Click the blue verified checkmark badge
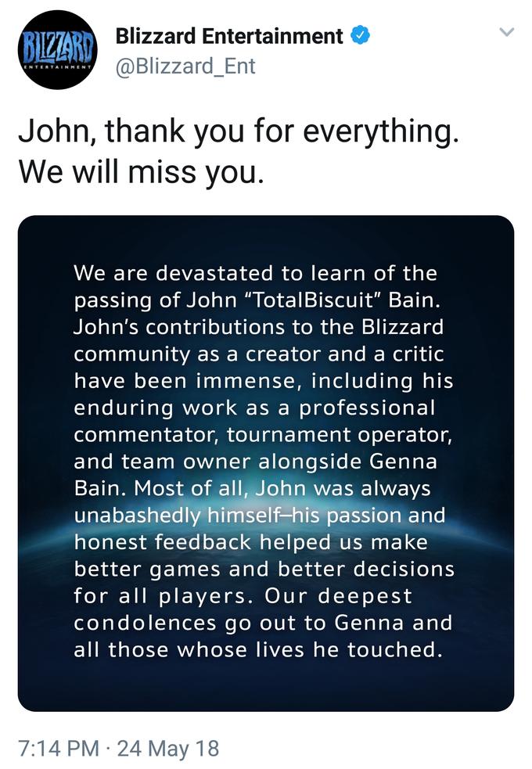 [361, 36]
